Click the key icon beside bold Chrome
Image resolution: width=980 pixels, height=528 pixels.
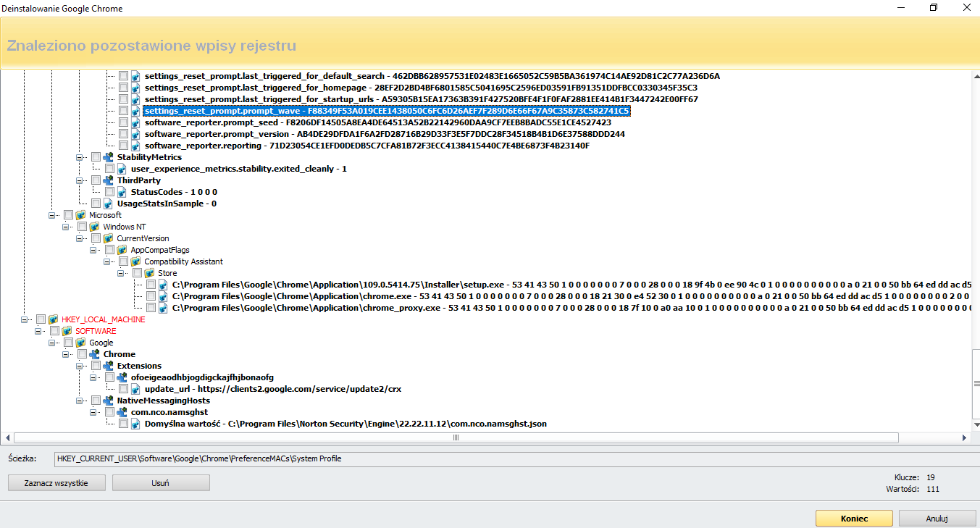coord(95,354)
